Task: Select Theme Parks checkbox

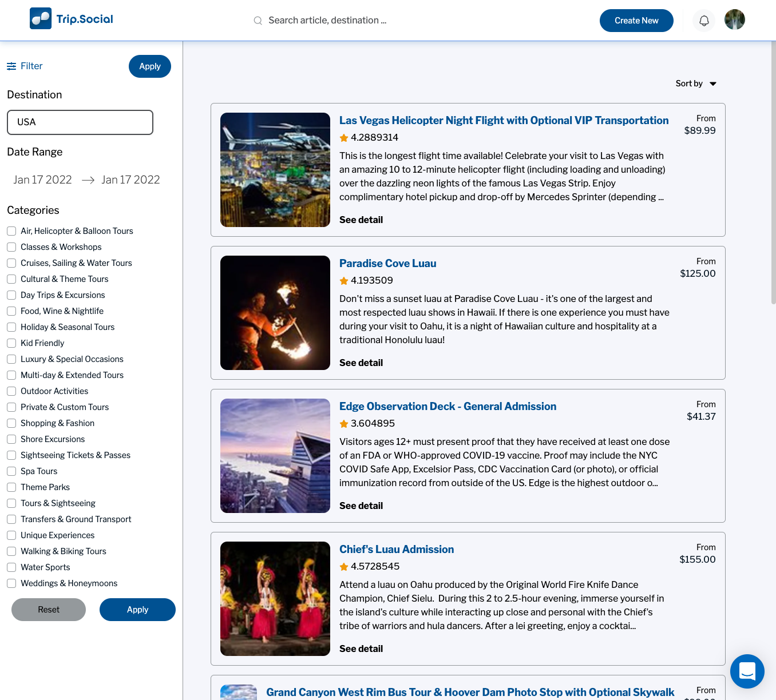Action: click(11, 487)
